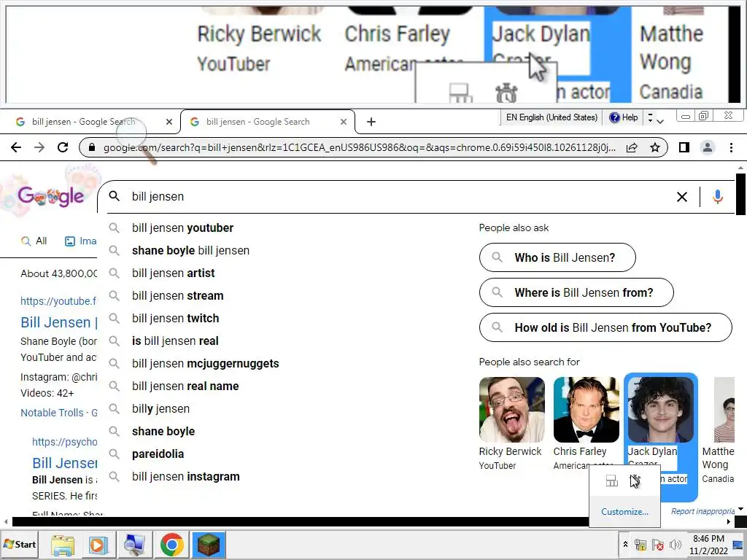The image size is (747, 560).
Task: Click the forward navigation arrow
Action: (x=39, y=147)
